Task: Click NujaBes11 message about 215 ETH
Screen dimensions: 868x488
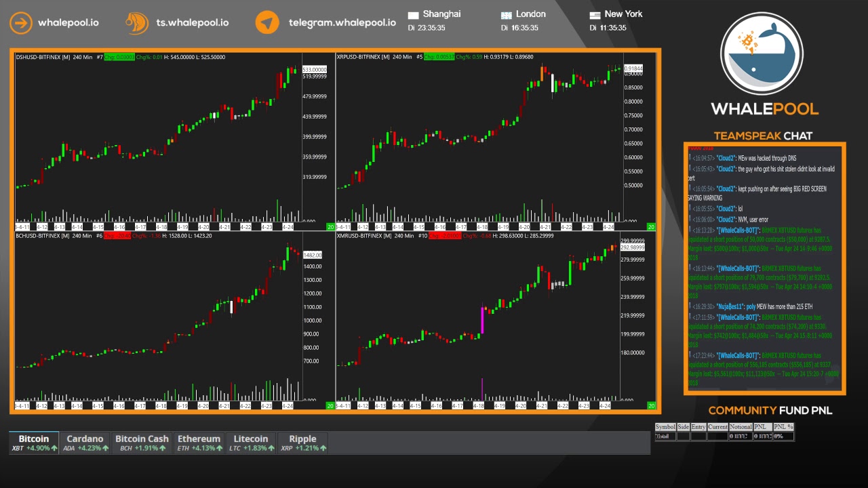Action: click(750, 306)
